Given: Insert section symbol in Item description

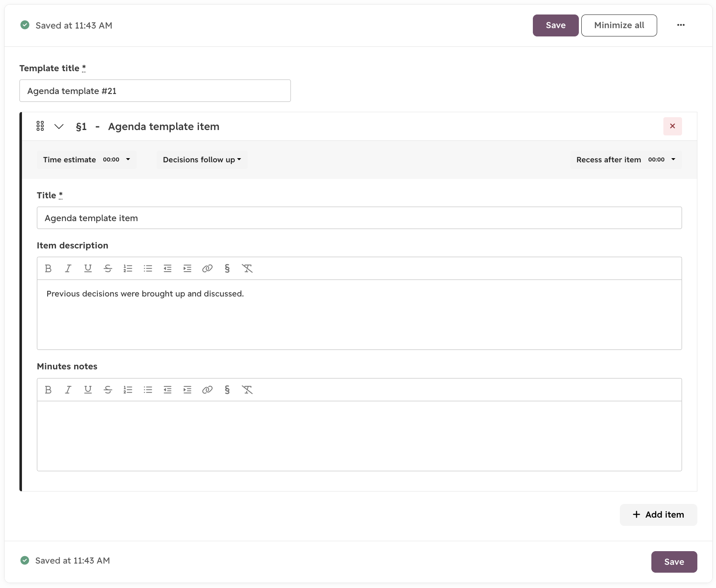Looking at the screenshot, I should (227, 268).
